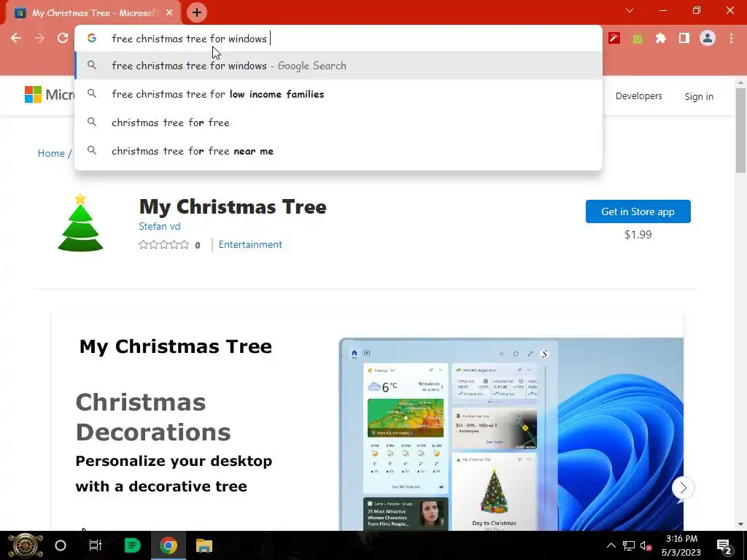
Task: Open Task View on taskbar
Action: click(x=96, y=545)
